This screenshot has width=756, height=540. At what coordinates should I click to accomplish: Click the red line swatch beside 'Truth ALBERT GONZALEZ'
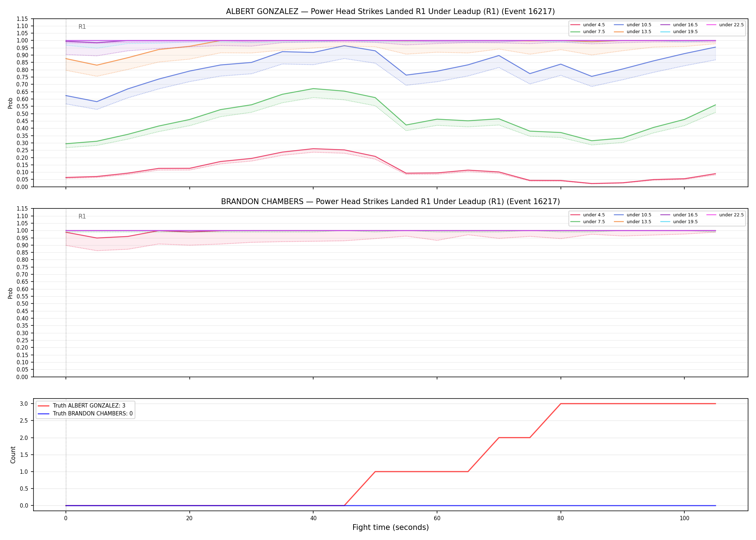[43, 406]
